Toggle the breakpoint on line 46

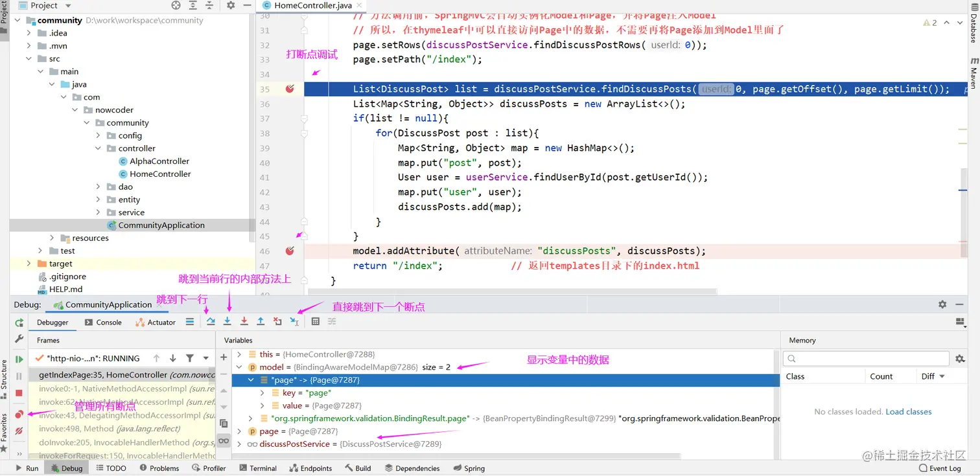290,251
